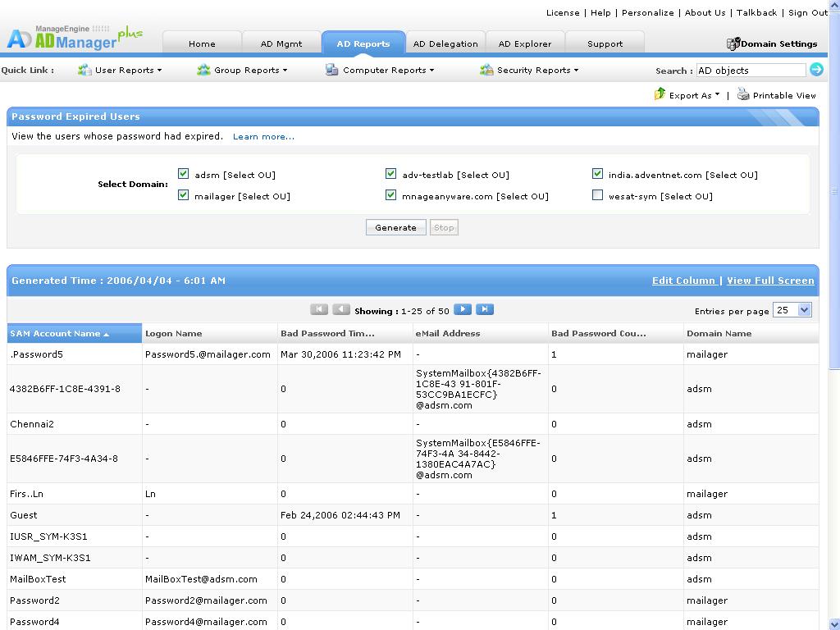Open the Edit Column link

click(683, 281)
